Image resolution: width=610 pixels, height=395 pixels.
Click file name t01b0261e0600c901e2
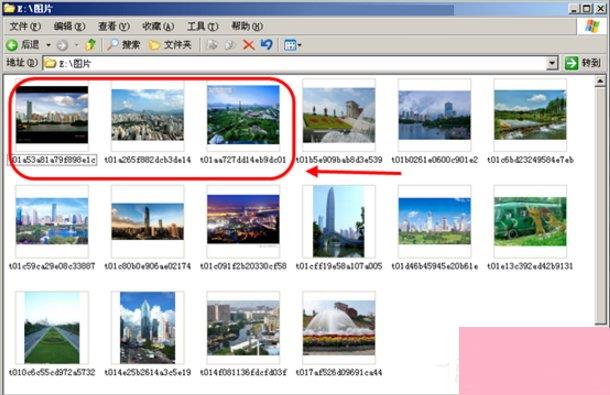(x=435, y=160)
